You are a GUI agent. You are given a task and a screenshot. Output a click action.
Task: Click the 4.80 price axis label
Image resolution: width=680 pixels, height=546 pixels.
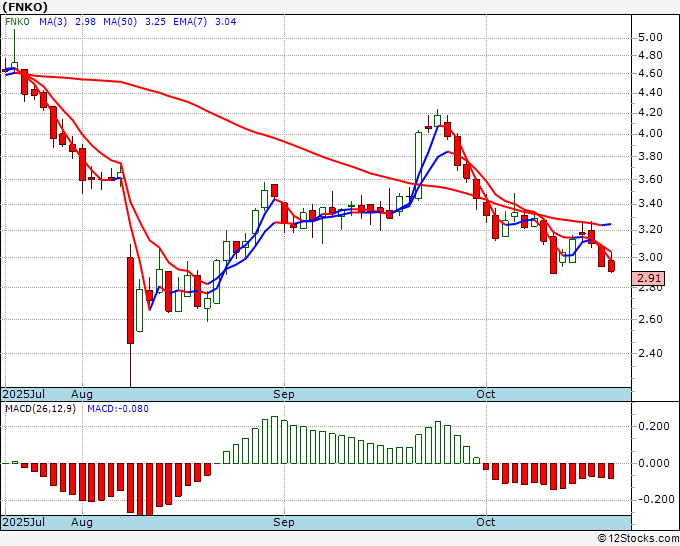pyautogui.click(x=650, y=56)
